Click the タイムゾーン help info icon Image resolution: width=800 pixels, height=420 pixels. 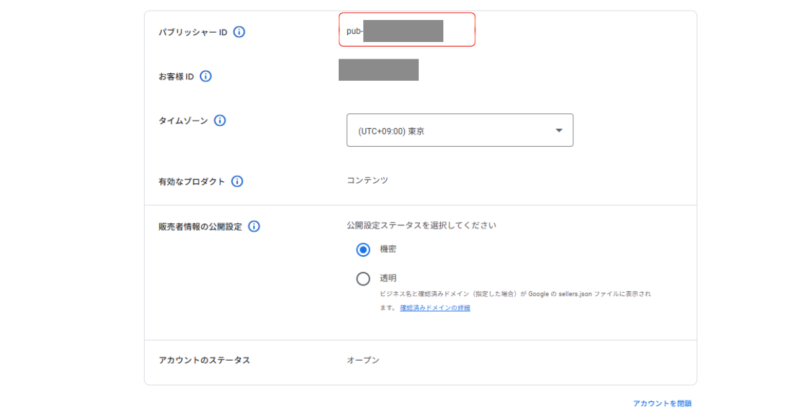click(220, 121)
